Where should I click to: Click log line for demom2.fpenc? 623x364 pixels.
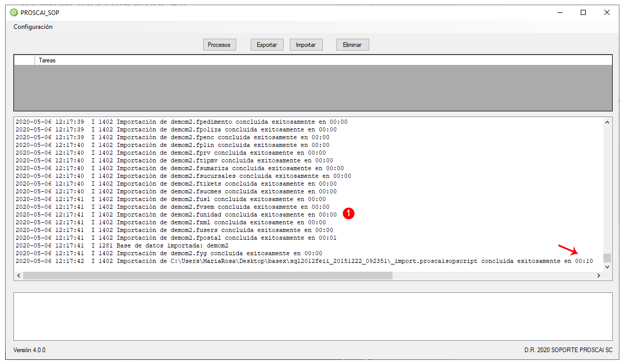[x=172, y=138]
